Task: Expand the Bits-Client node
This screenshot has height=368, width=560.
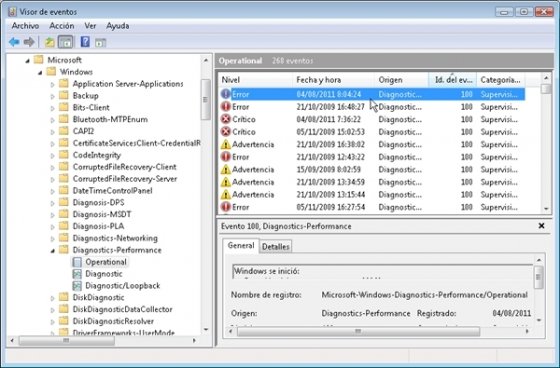Action: tap(52, 108)
